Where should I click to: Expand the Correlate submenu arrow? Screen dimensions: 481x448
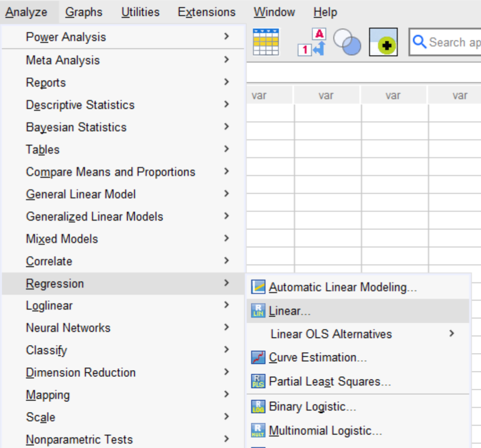coord(227,260)
